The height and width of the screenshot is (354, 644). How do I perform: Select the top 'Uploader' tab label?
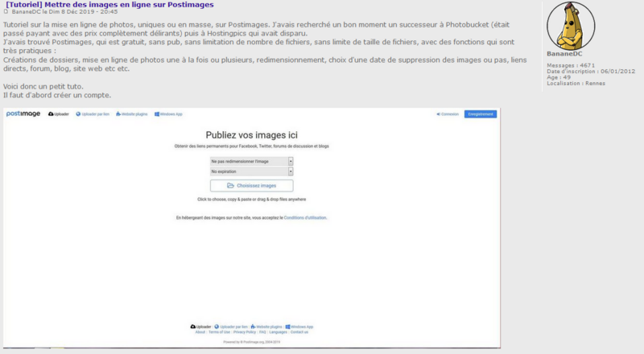pyautogui.click(x=62, y=114)
